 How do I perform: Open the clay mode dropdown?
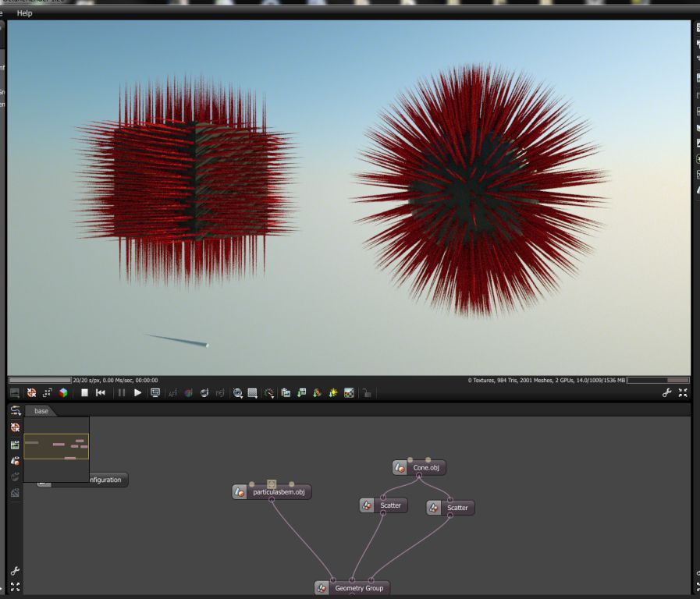(x=268, y=393)
